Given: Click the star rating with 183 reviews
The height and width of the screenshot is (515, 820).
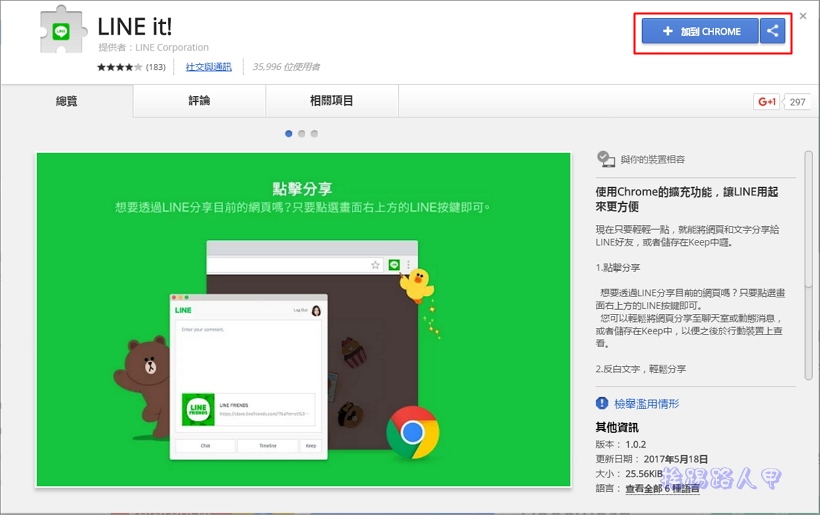Looking at the screenshot, I should click(131, 67).
